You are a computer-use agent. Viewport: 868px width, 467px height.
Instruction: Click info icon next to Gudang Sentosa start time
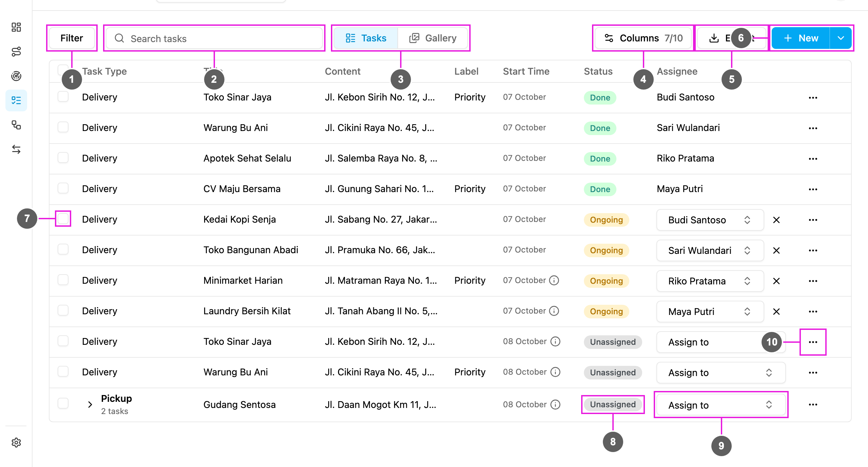click(555, 405)
